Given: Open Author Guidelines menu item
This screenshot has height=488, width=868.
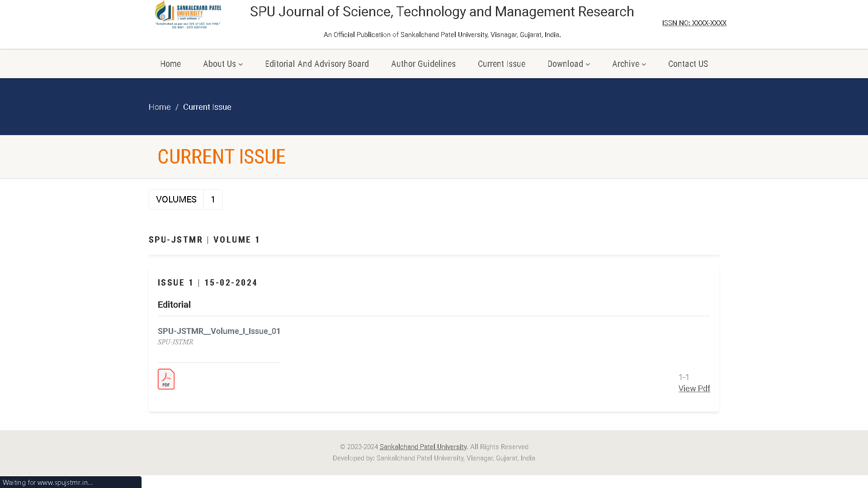Looking at the screenshot, I should pos(423,64).
